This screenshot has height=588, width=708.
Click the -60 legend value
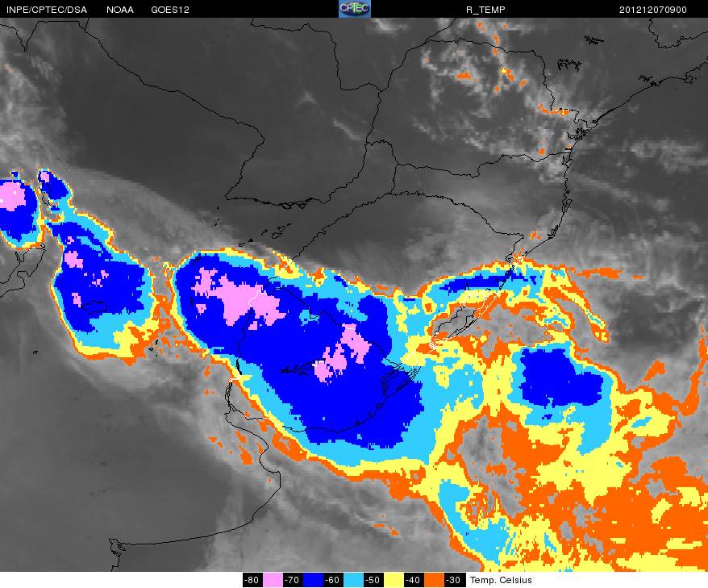(333, 580)
